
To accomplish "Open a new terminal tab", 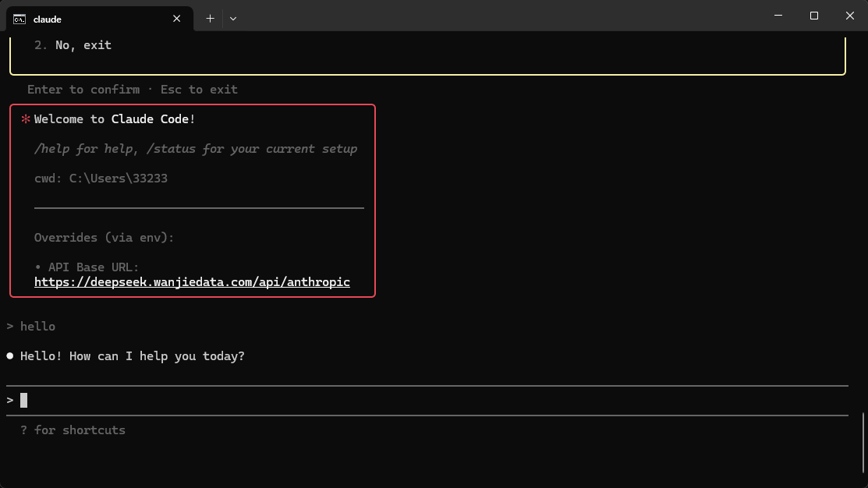I will (x=210, y=19).
